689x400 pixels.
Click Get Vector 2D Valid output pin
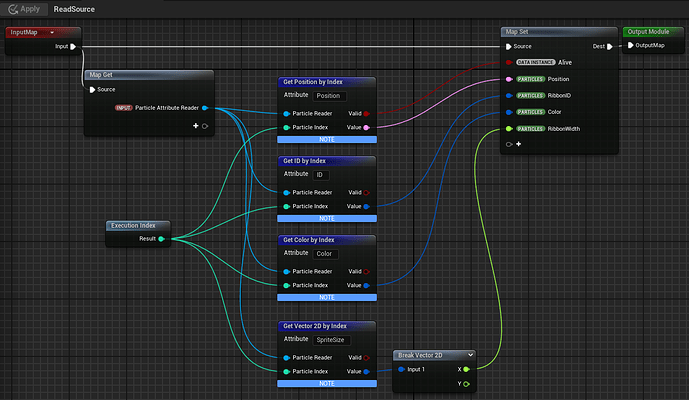366,358
